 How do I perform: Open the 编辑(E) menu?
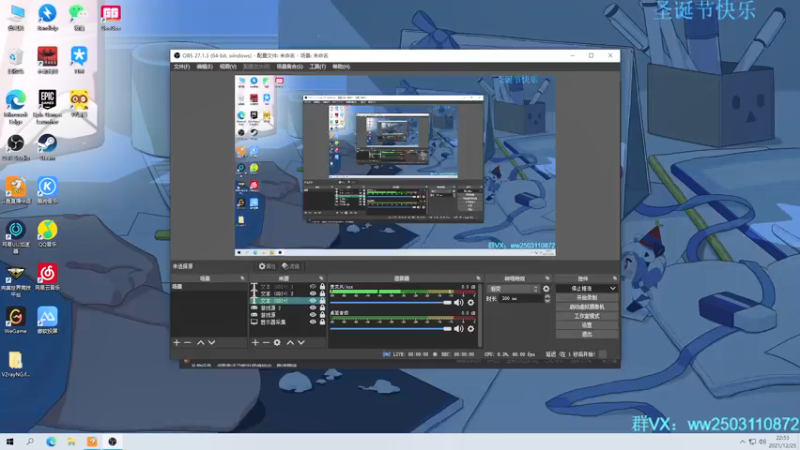coord(205,67)
